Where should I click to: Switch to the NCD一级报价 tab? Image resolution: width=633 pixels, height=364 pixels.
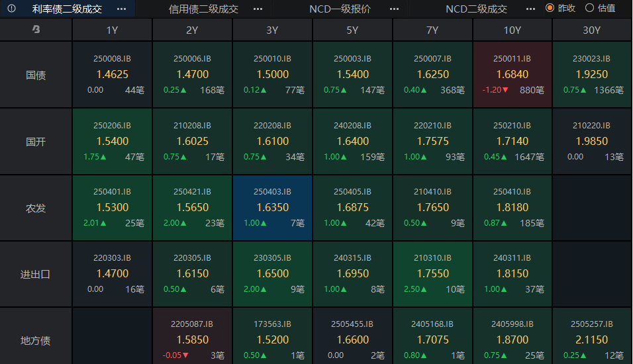pos(340,9)
